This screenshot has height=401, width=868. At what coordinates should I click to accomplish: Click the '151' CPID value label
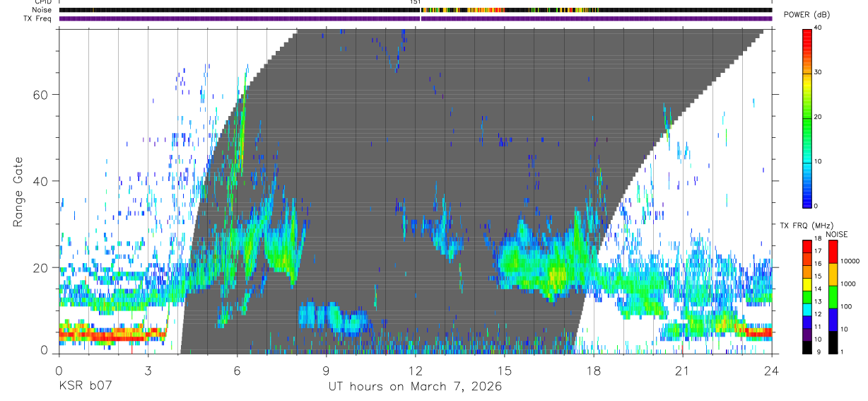point(415,2)
